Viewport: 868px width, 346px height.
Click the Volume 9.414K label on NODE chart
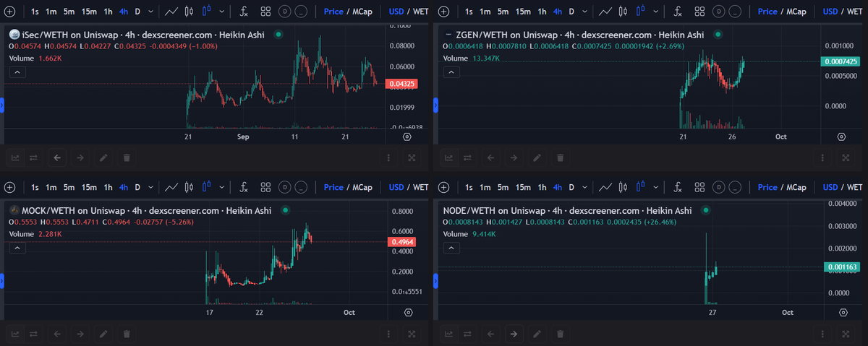(470, 234)
